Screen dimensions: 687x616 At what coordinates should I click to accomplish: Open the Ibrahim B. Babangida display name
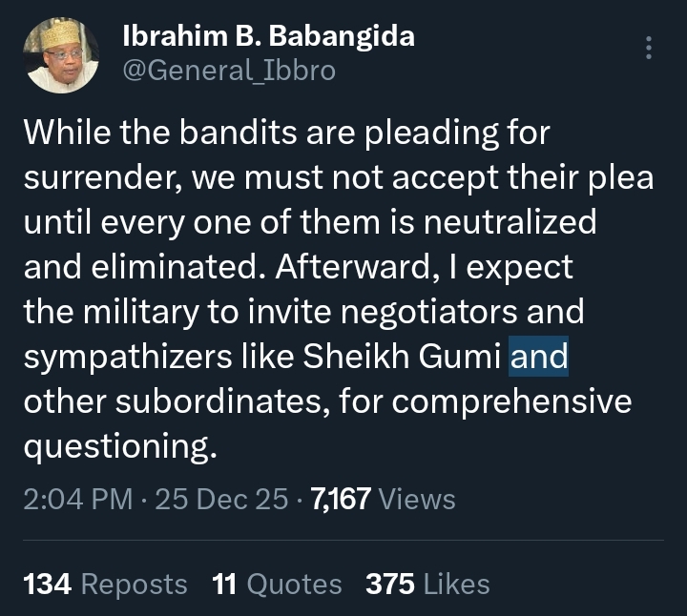coord(268,35)
